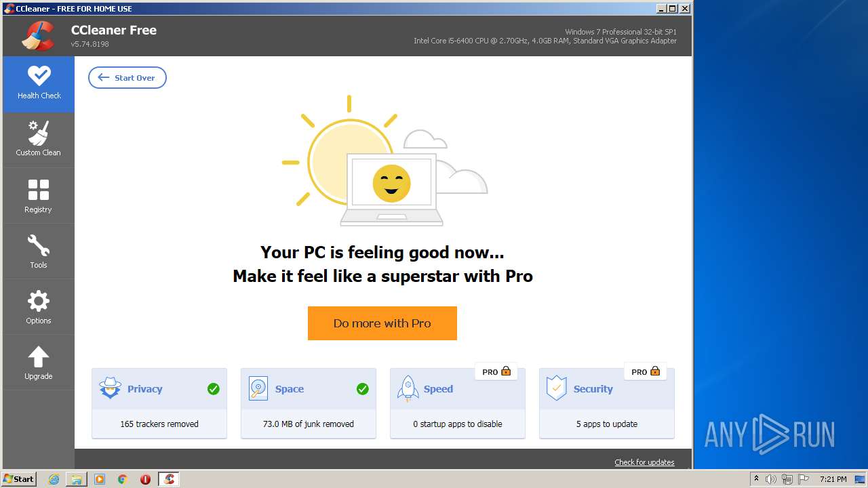Click the volume speaker tray icon
The width and height of the screenshot is (868, 488).
coord(771,479)
